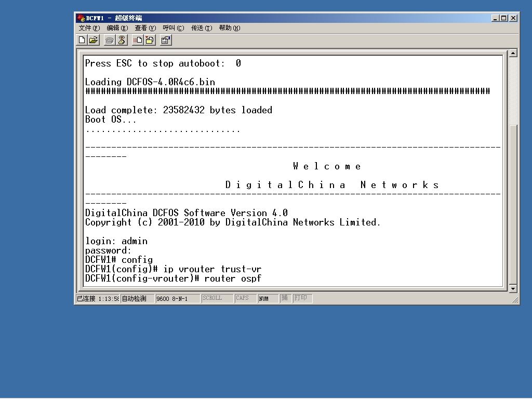
Task: Click the New connection toolbar icon
Action: (82, 40)
